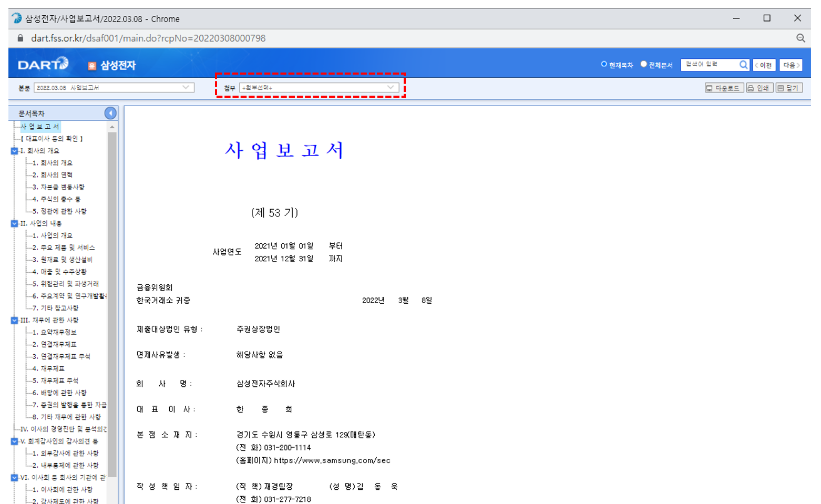Image resolution: width=821 pixels, height=504 pixels.
Task: Click the 검색어 입력 search field
Action: pos(710,65)
